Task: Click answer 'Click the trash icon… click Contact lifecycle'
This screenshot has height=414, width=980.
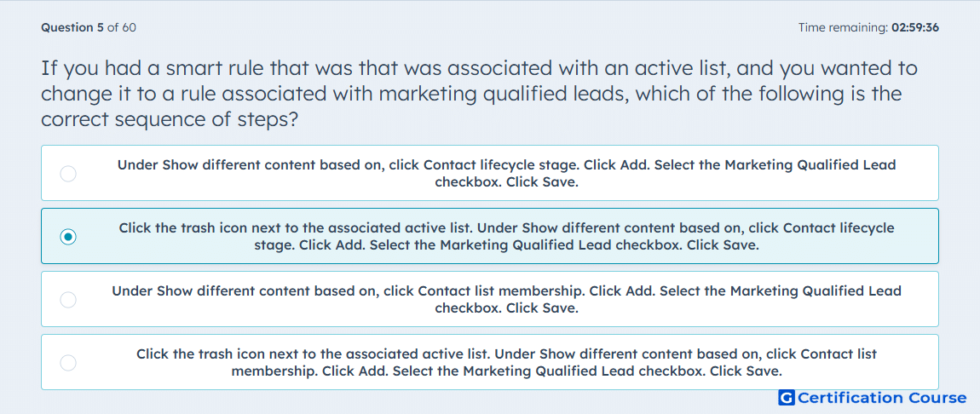Action: tap(490, 236)
